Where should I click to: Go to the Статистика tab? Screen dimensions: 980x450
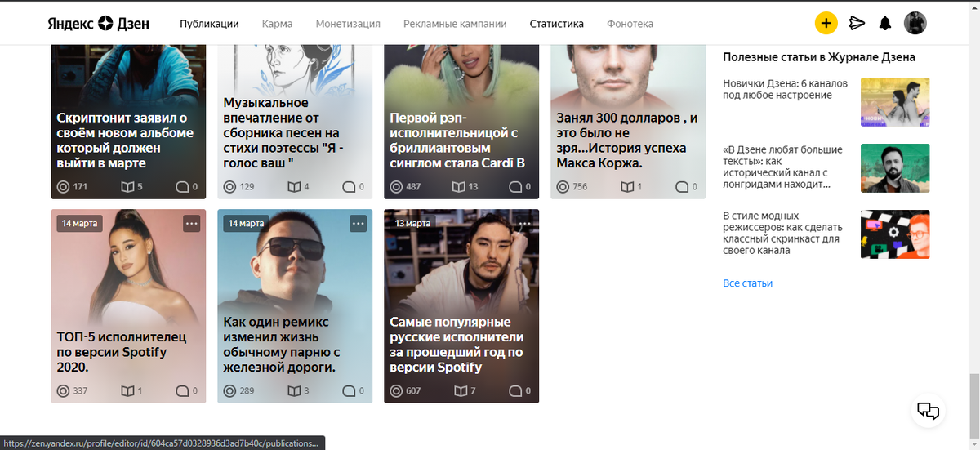tap(556, 24)
